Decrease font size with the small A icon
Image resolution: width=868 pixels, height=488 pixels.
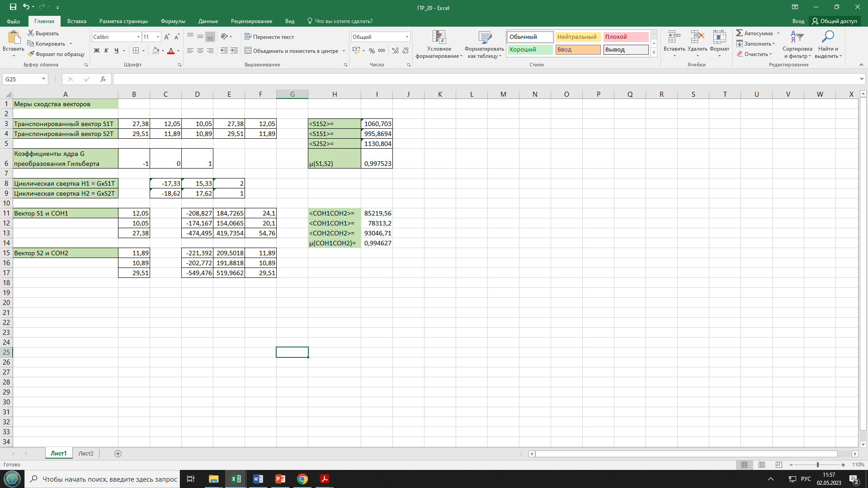[x=177, y=37]
